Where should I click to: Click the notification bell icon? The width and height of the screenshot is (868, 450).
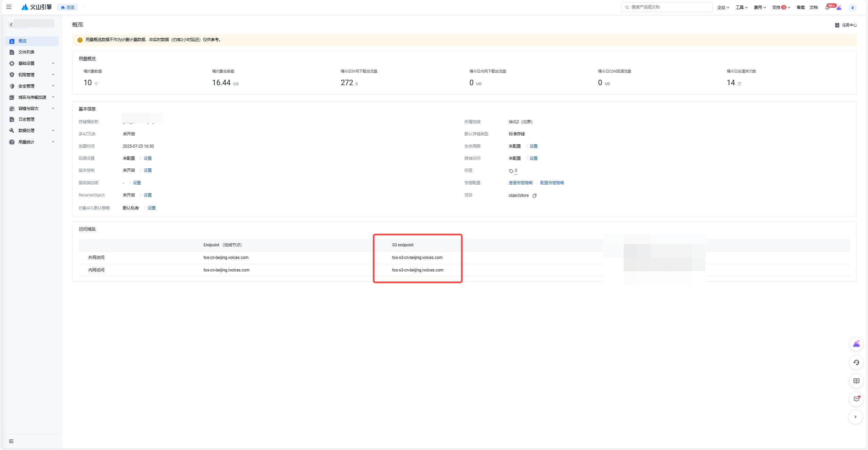tap(827, 7)
